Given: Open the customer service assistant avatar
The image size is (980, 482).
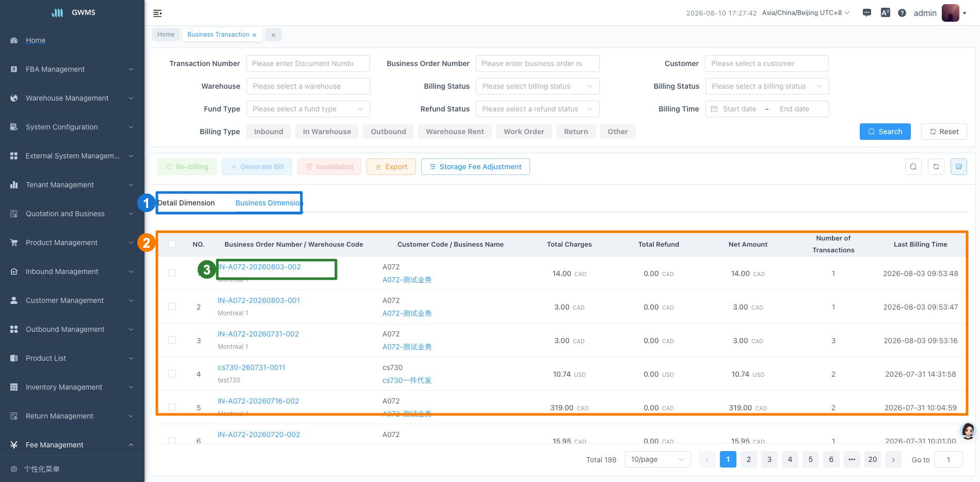Looking at the screenshot, I should coord(968,431).
